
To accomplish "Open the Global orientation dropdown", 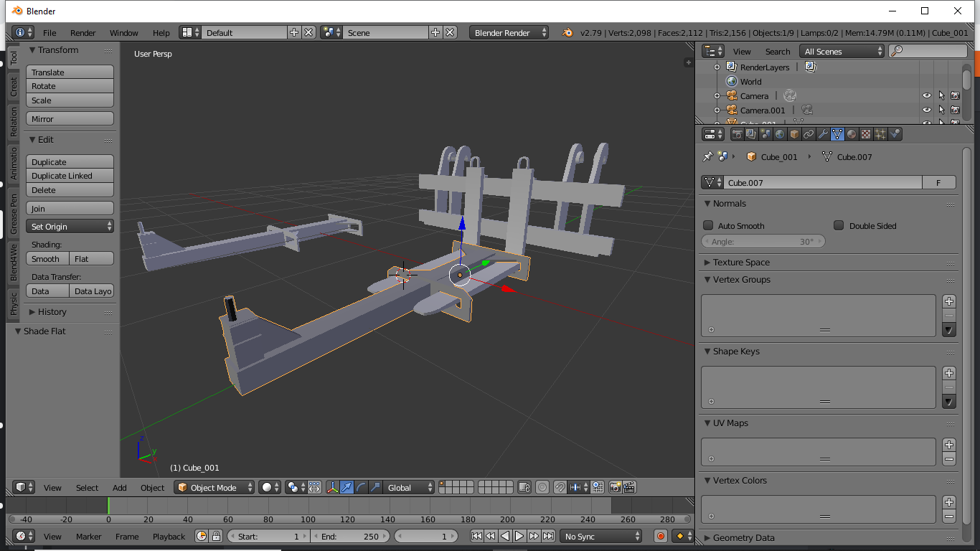I will tap(409, 487).
